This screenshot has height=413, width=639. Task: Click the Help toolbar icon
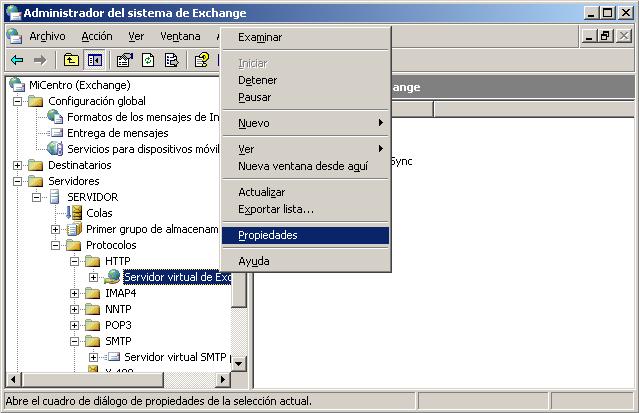pyautogui.click(x=201, y=60)
